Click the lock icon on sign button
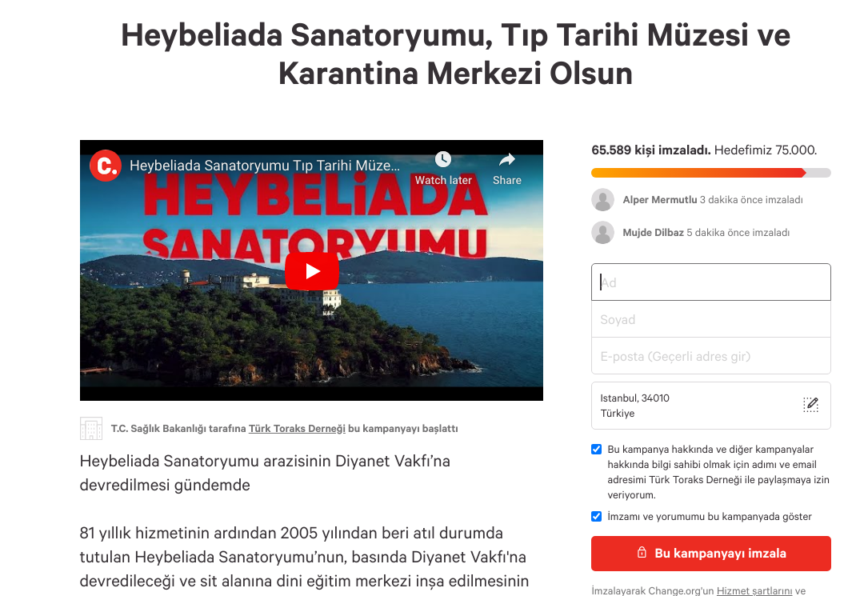This screenshot has height=596, width=868. pyautogui.click(x=642, y=552)
